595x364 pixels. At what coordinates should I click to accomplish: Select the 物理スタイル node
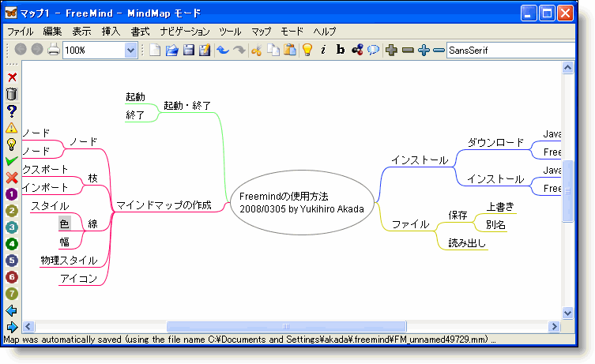69,261
